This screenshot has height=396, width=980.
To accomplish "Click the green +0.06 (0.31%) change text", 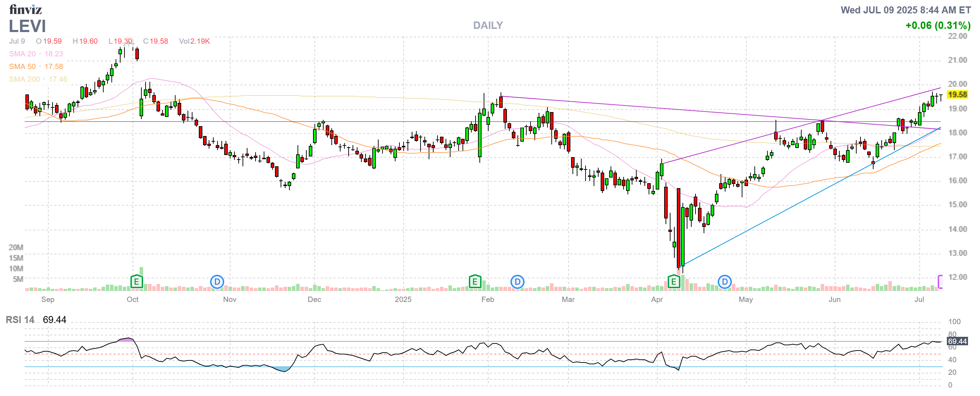I will [937, 25].
